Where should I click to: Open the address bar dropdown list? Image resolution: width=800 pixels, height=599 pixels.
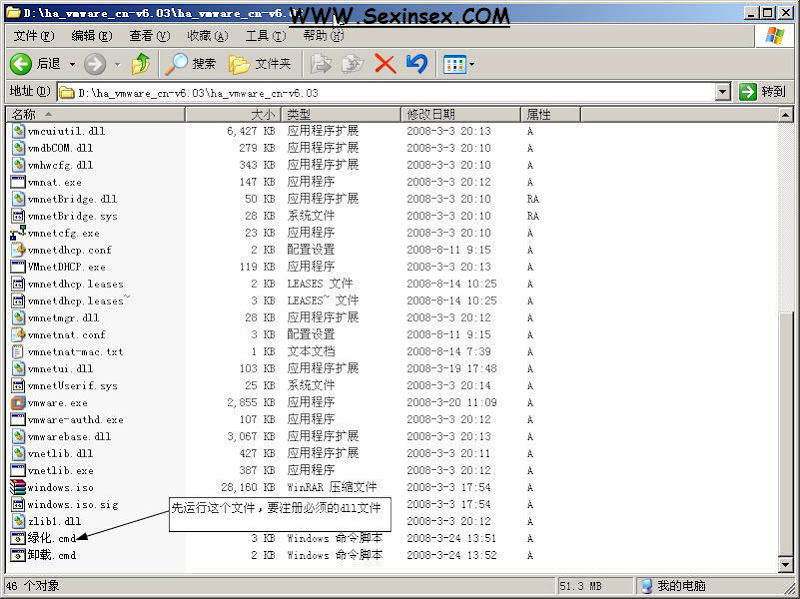[722, 92]
